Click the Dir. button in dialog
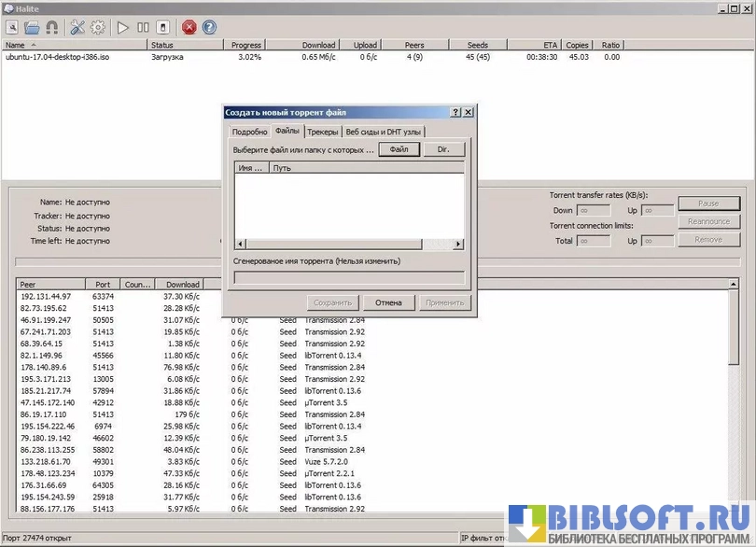756x547 pixels. tap(444, 149)
